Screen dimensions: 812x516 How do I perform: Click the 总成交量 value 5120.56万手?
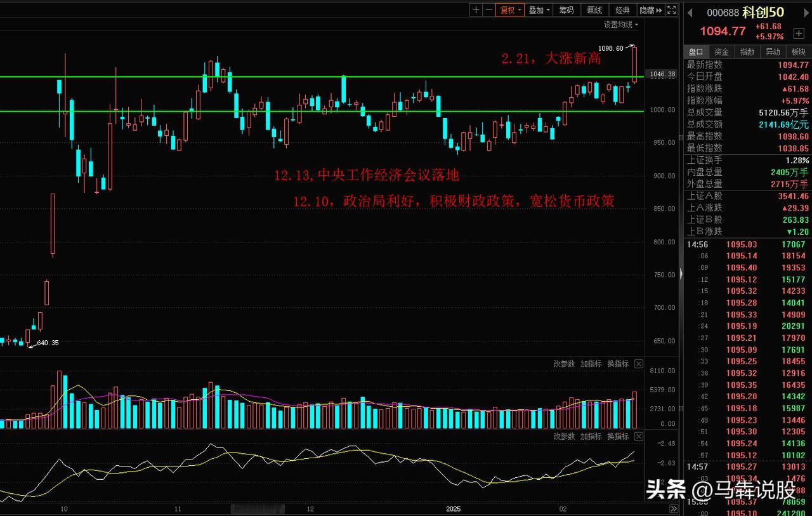point(784,112)
